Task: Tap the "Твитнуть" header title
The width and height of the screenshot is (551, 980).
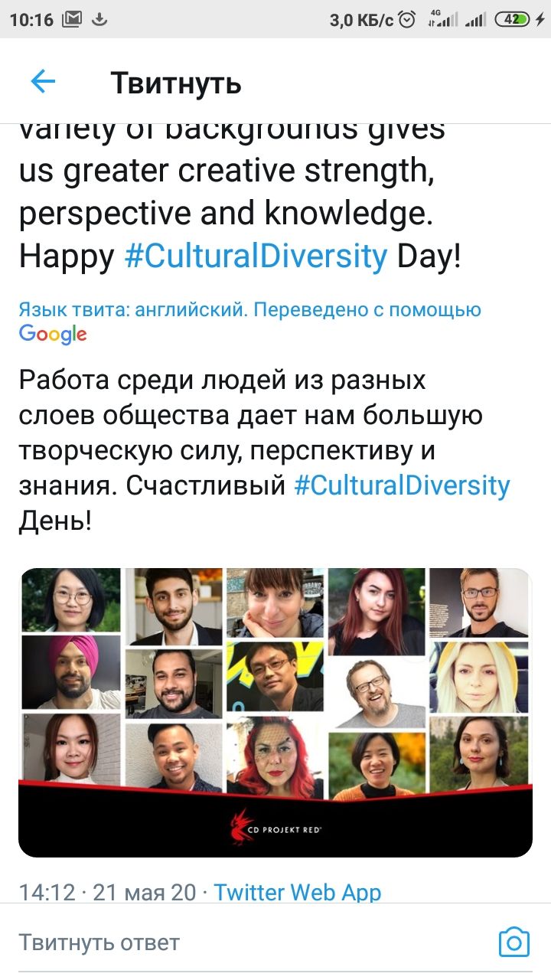Action: pyautogui.click(x=176, y=82)
